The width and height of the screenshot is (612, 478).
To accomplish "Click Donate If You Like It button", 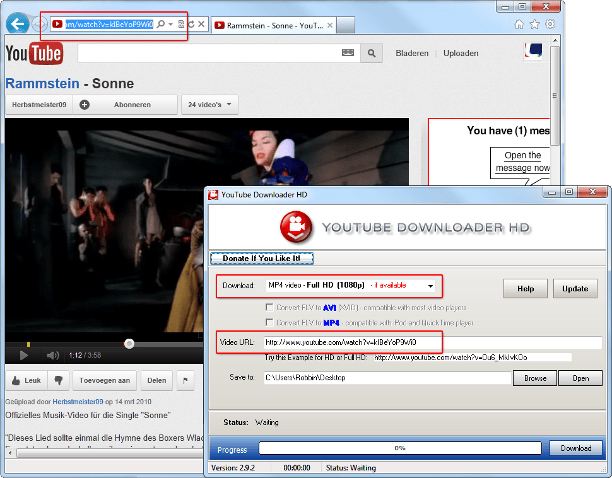I will (x=262, y=258).
